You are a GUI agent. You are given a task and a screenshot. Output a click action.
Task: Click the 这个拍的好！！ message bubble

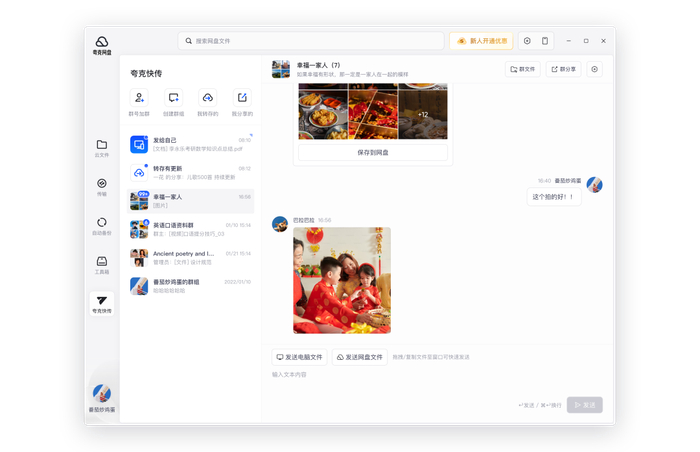(x=554, y=197)
